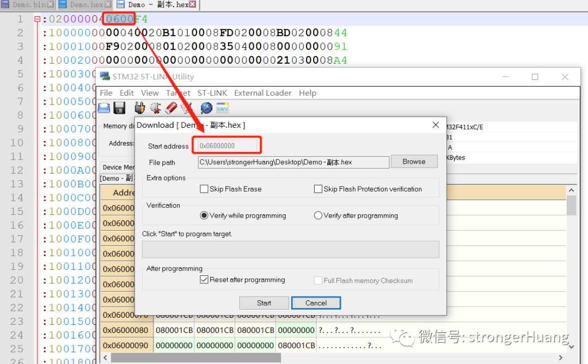Image resolution: width=588 pixels, height=364 pixels.
Task: Click Browse to choose a file
Action: [x=414, y=162]
